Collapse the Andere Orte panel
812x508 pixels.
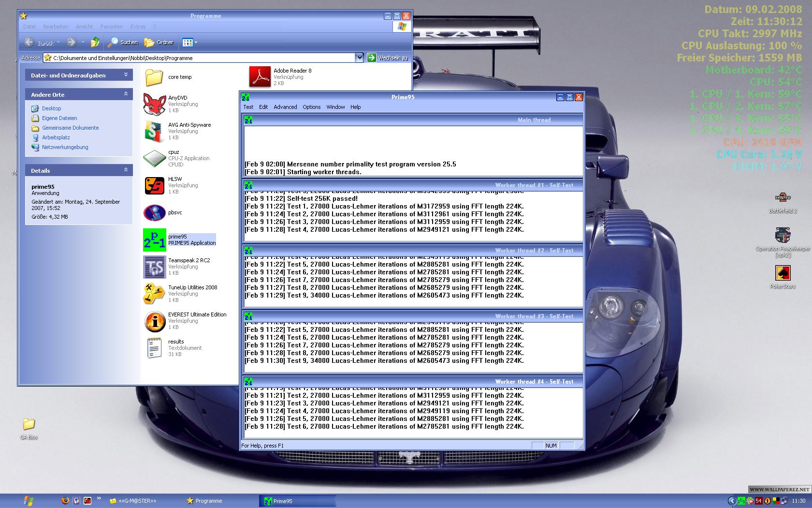(126, 94)
